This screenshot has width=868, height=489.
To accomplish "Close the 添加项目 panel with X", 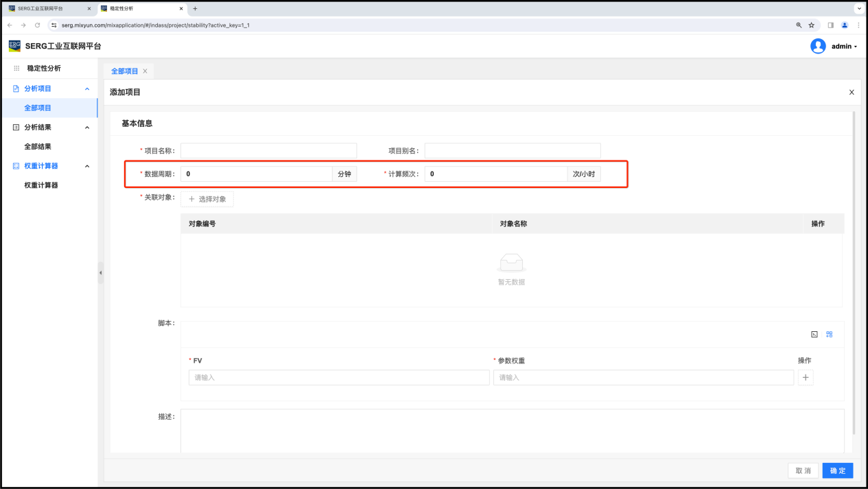I will (852, 92).
